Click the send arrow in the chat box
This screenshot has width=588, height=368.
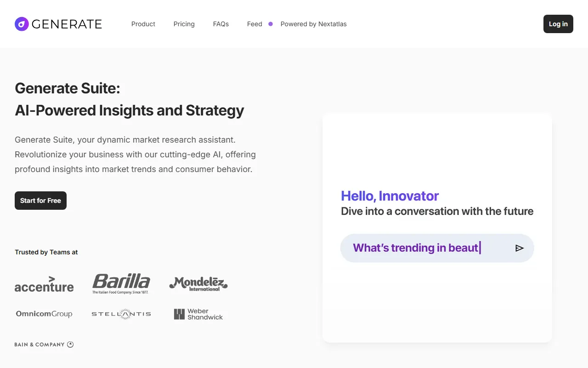(520, 248)
